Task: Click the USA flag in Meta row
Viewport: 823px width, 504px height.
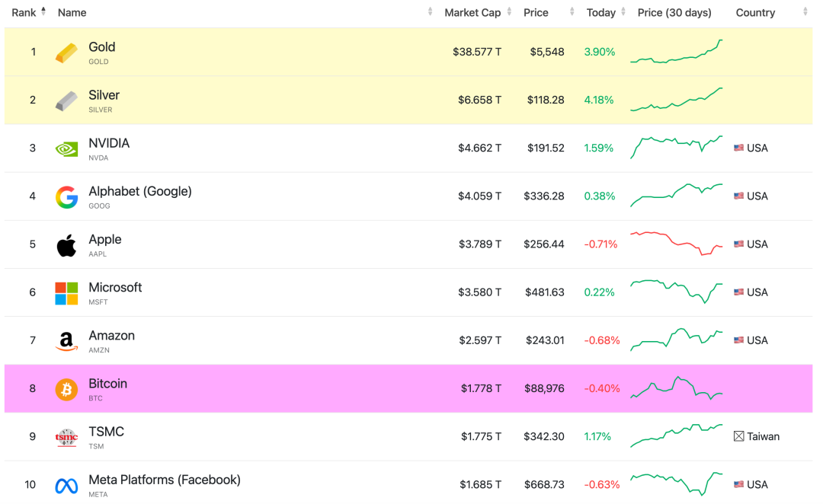Action: click(x=738, y=485)
